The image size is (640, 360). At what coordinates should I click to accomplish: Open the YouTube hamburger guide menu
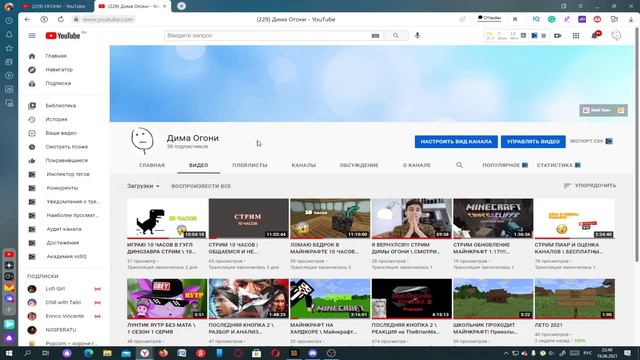[x=32, y=36]
